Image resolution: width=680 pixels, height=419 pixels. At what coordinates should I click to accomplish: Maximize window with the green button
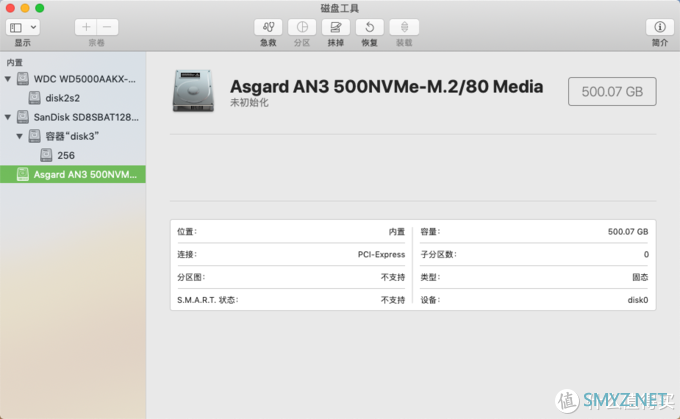(x=39, y=8)
